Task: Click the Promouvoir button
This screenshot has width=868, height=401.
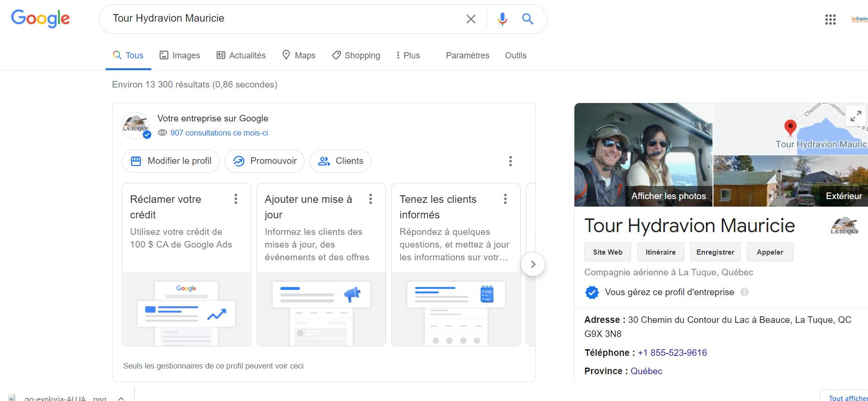Action: [265, 161]
